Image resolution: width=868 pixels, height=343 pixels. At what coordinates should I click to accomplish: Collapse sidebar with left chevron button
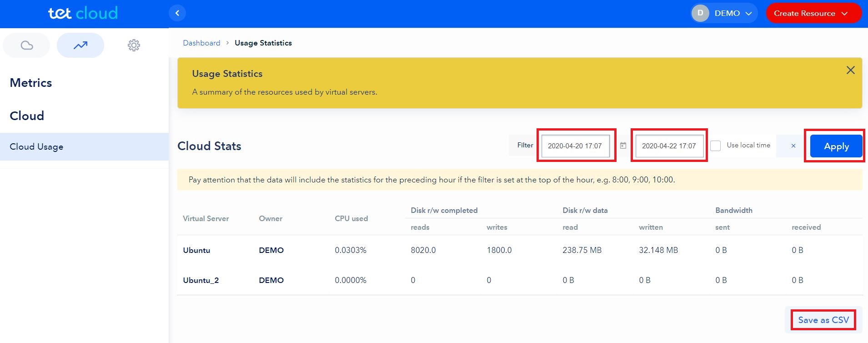pos(177,13)
